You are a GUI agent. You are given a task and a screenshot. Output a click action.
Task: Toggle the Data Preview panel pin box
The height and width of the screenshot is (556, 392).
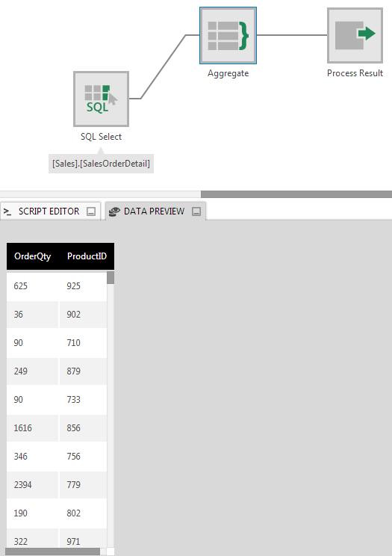pyautogui.click(x=196, y=211)
